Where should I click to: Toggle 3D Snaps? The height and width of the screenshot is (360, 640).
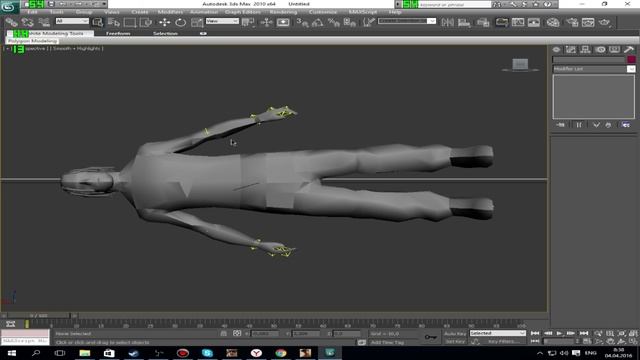(302, 22)
